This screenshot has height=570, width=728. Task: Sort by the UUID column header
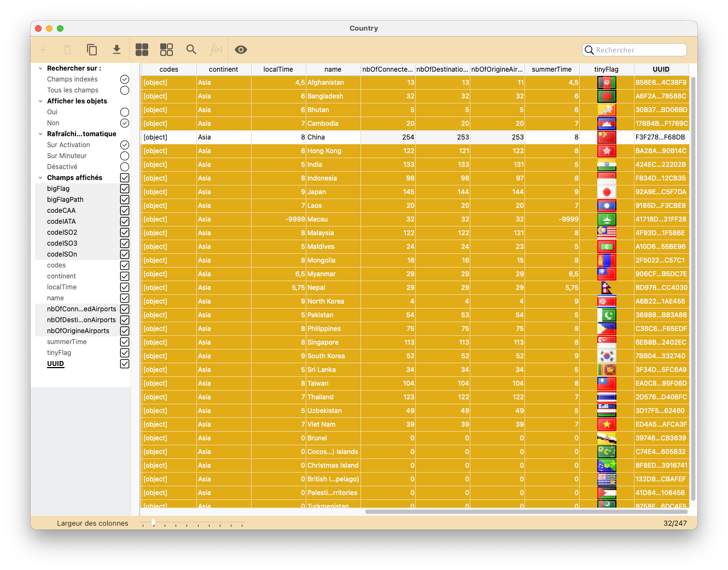click(x=661, y=69)
